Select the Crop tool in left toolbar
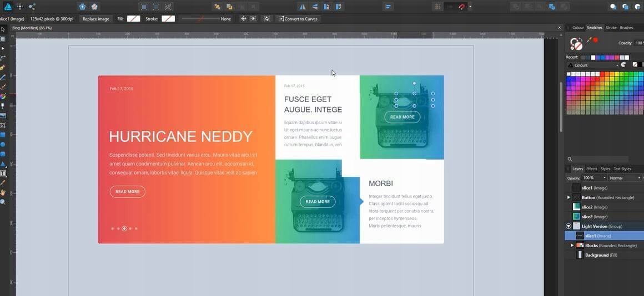This screenshot has width=644, height=296. [x=3, y=125]
